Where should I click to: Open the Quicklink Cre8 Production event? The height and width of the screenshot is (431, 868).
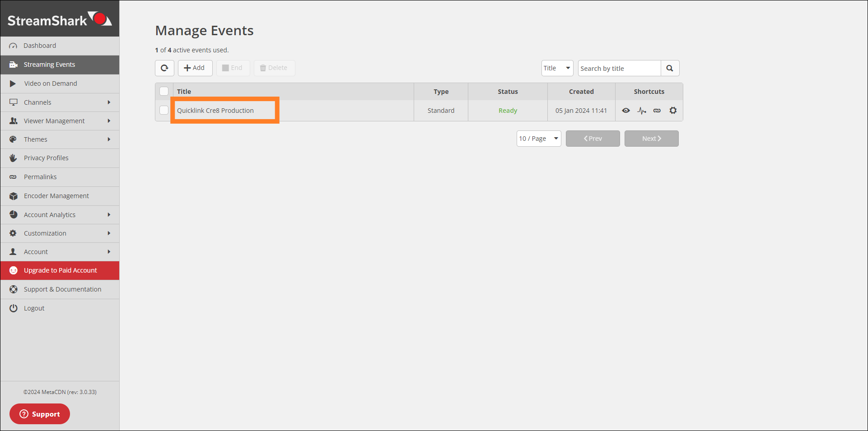[215, 111]
